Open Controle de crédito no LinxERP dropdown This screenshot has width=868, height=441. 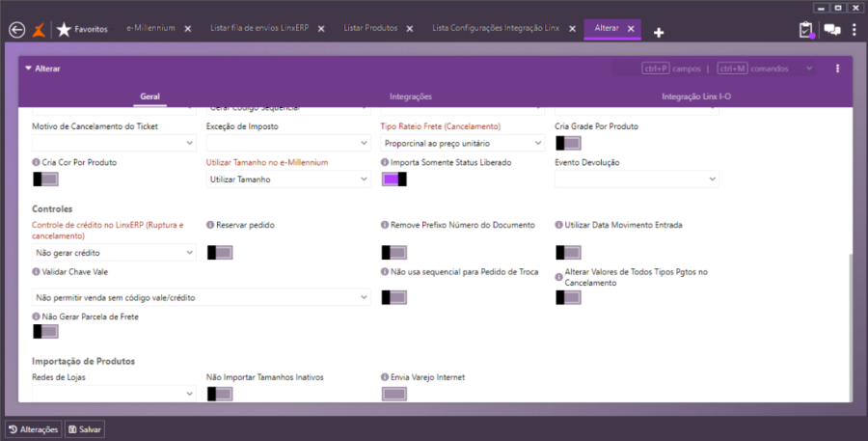[x=114, y=253]
